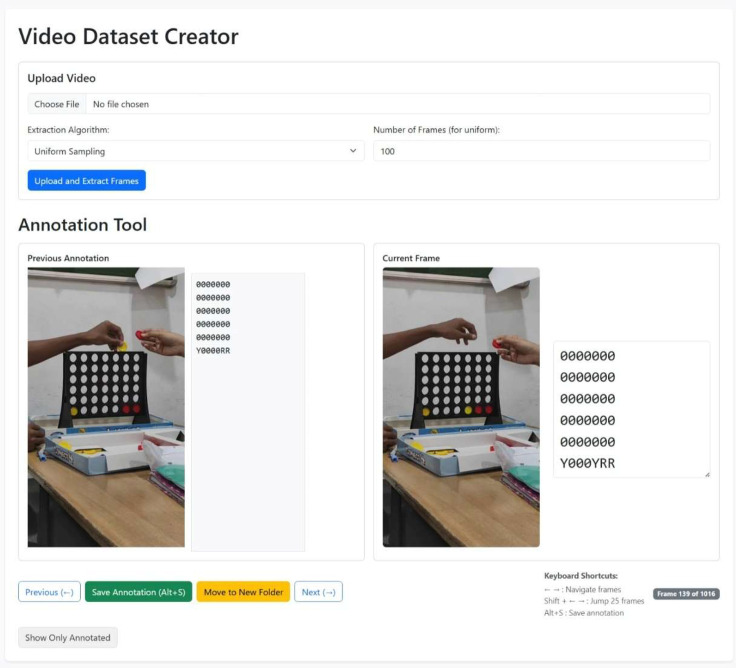
Task: Go to the Previous frame
Action: coord(49,592)
